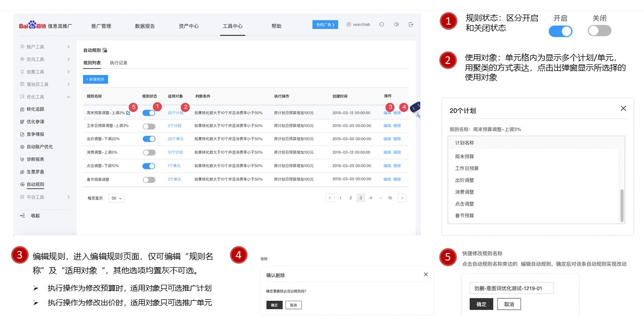The height and width of the screenshot is (327, 644).
Task: Switch to the 执行记录 tab
Action: point(119,63)
